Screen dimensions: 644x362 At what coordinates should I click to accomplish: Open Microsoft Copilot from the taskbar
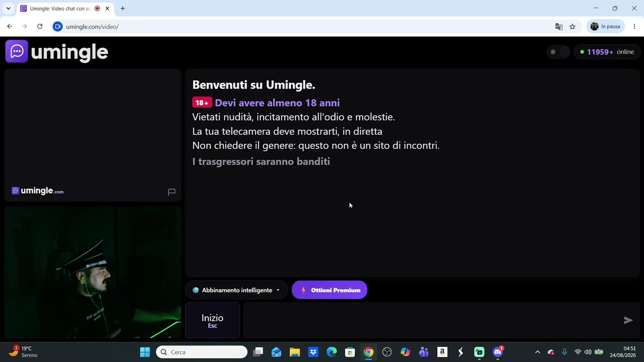(406, 352)
